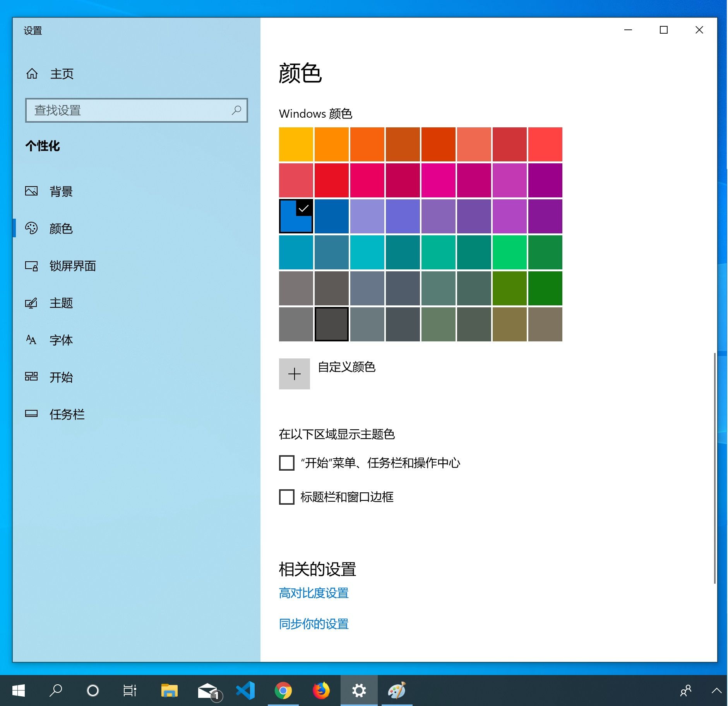728x706 pixels.
Task: Check the 标题栏和窗口边框 checkbox
Action: point(287,497)
